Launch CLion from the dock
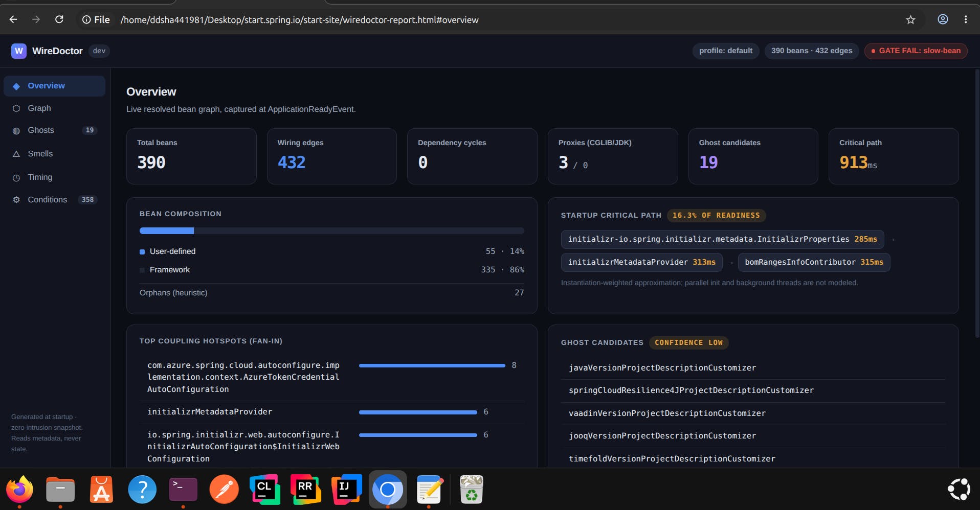The height and width of the screenshot is (510, 980). [x=265, y=490]
